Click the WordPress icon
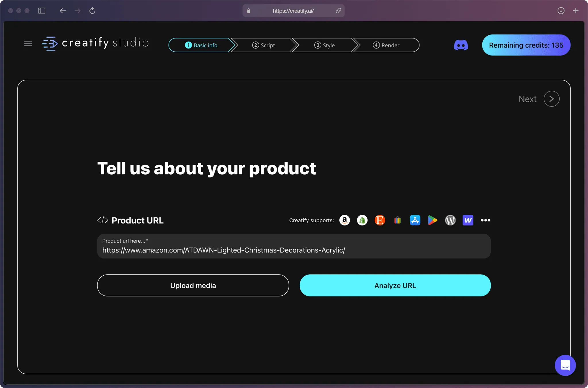 [x=450, y=220]
